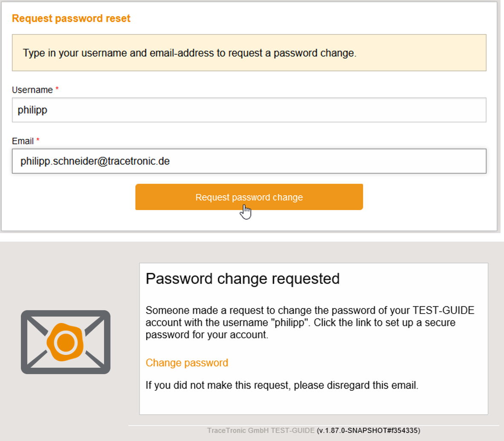Select the Password change requested title
The width and height of the screenshot is (504, 441).
click(x=243, y=279)
